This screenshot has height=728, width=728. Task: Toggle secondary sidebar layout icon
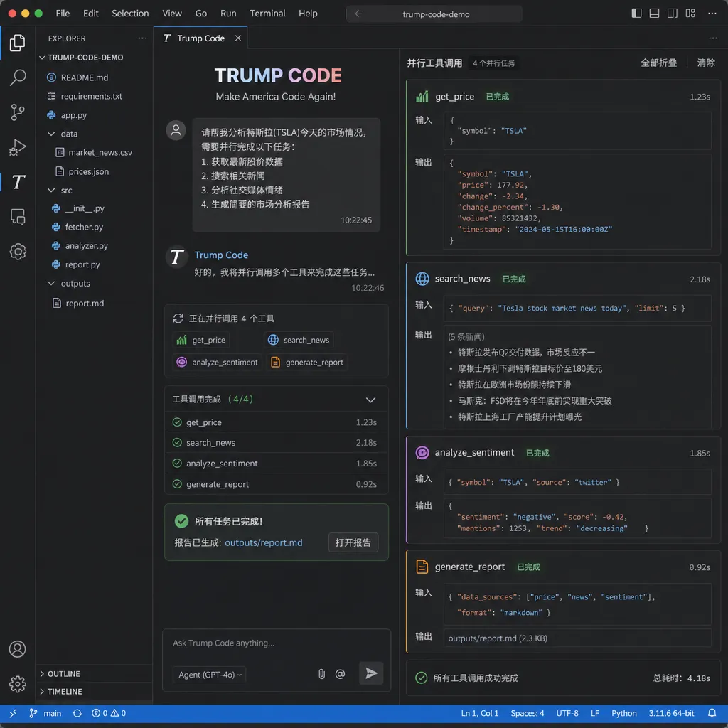pyautogui.click(x=672, y=14)
